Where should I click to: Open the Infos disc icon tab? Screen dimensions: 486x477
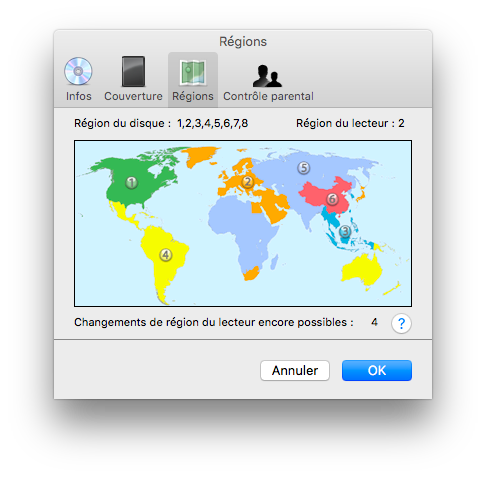point(78,71)
